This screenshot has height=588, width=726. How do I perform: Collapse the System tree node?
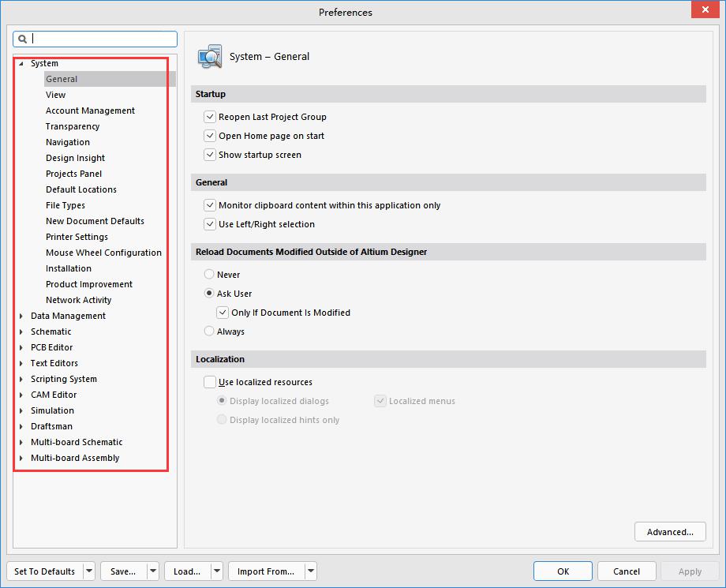click(22, 63)
